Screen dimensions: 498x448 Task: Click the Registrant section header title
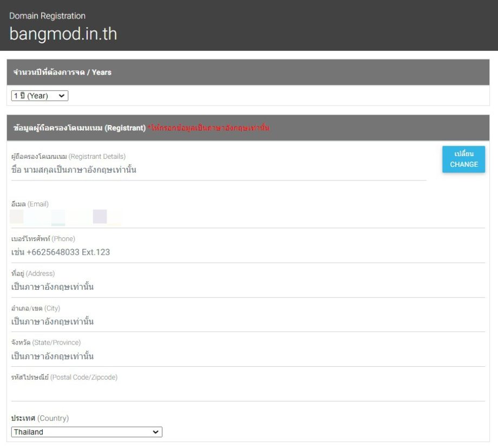click(x=79, y=128)
